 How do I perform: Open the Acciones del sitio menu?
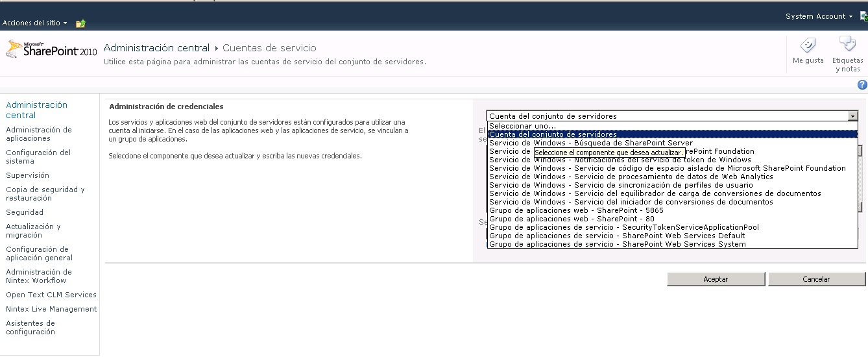(x=35, y=23)
